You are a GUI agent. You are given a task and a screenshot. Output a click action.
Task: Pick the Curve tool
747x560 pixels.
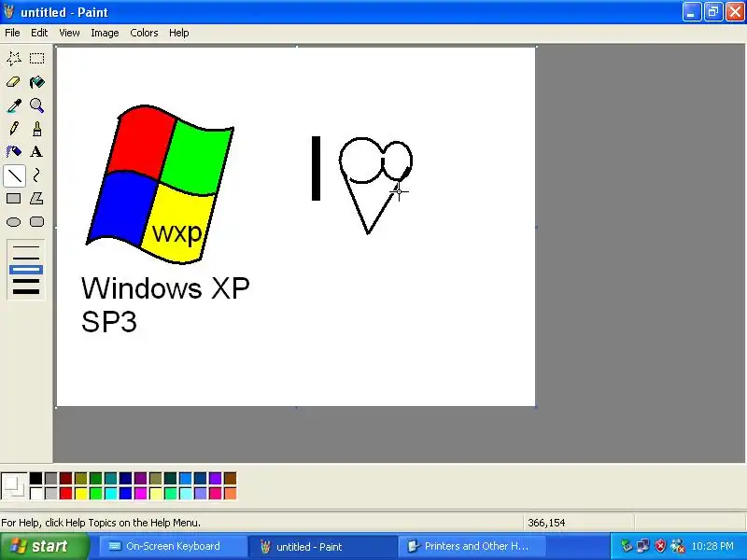click(x=36, y=175)
